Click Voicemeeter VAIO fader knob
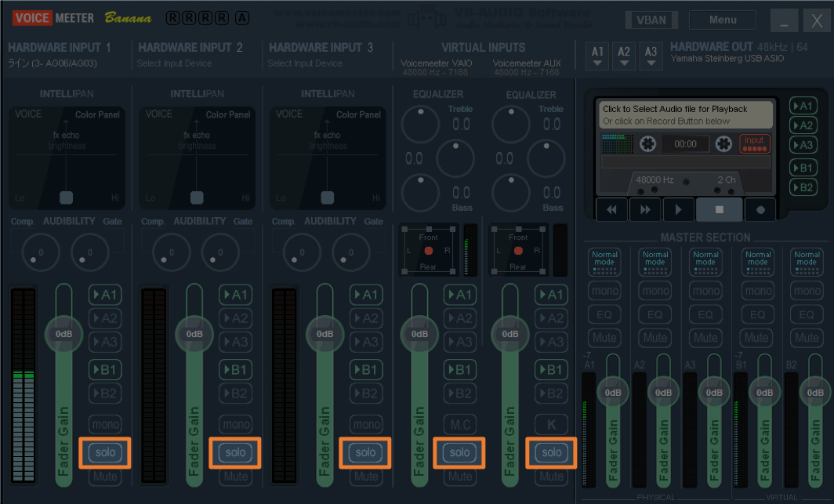Viewport: 834px width, 504px height. tap(419, 334)
